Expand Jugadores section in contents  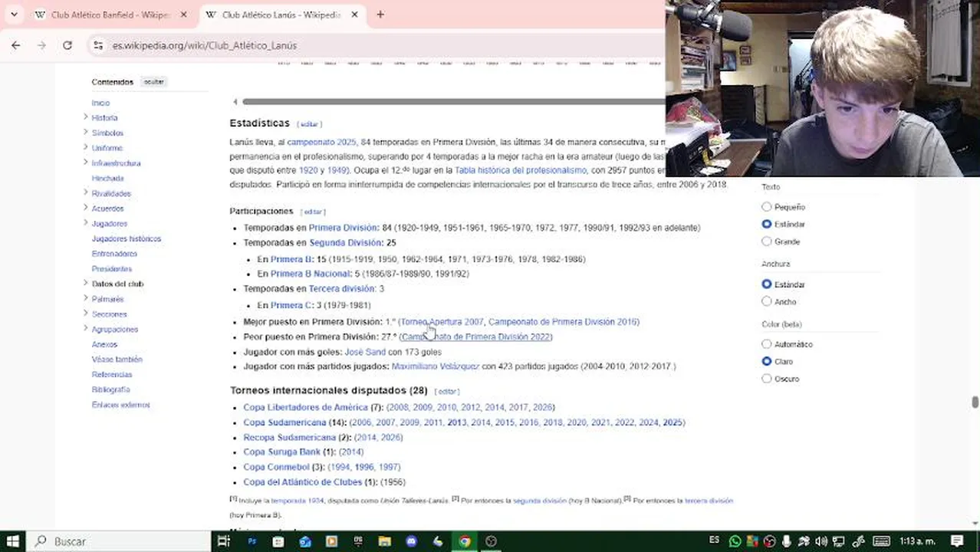point(85,223)
